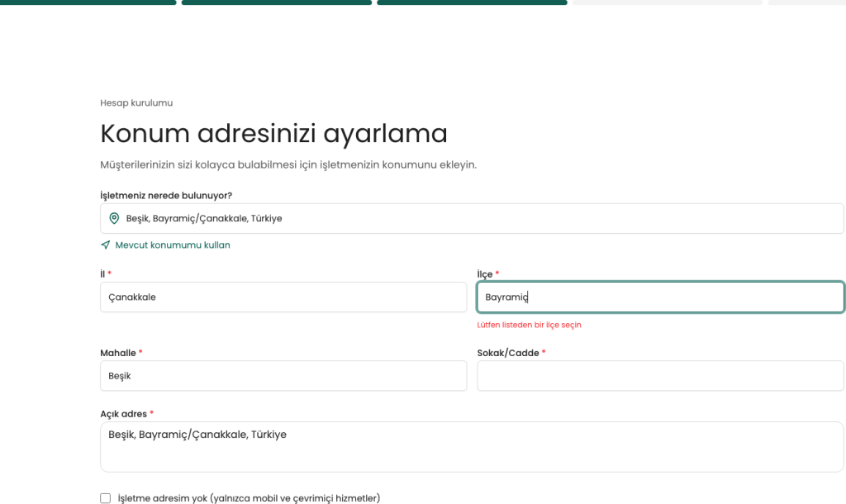Click the İşletmeniz nerede bulunuyor search field
Image resolution: width=846 pixels, height=504 pixels.
pos(479,218)
